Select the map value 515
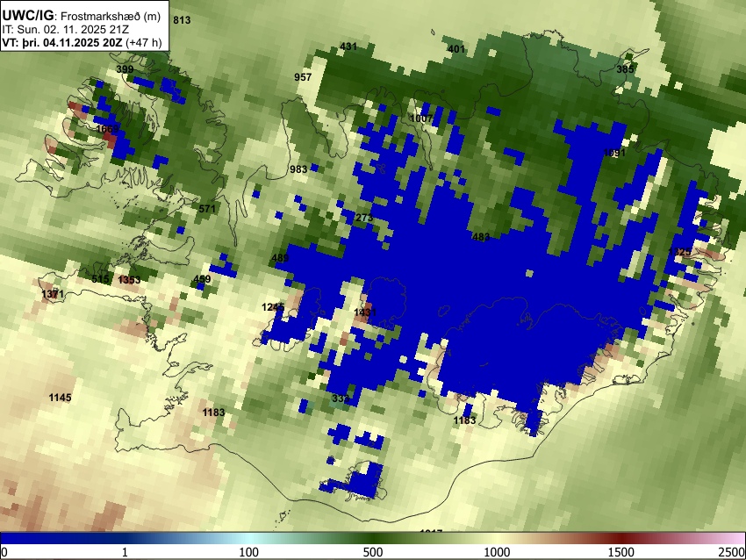746x560 pixels. (100, 279)
